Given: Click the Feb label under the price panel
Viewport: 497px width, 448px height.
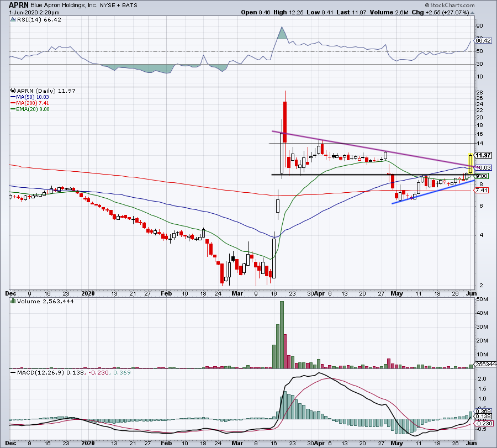Looking at the screenshot, I should pos(166,293).
